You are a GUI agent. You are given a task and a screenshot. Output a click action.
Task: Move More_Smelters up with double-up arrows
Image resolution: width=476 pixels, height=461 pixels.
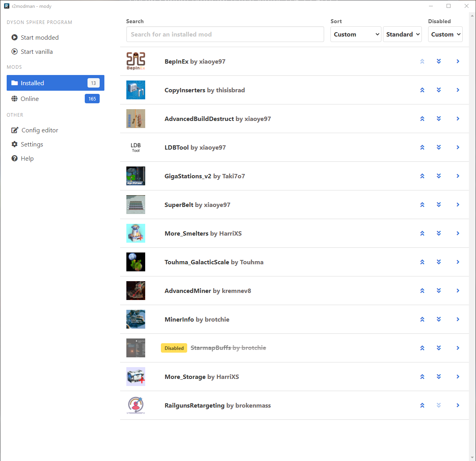pyautogui.click(x=422, y=233)
